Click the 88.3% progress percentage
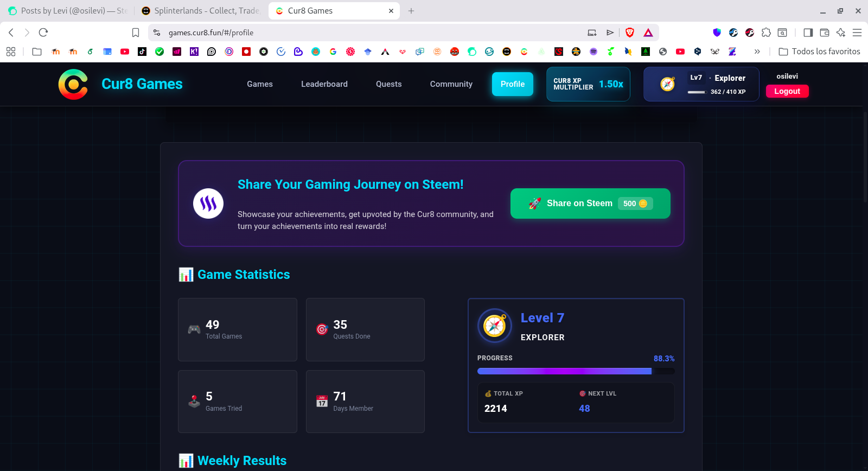 pos(664,359)
